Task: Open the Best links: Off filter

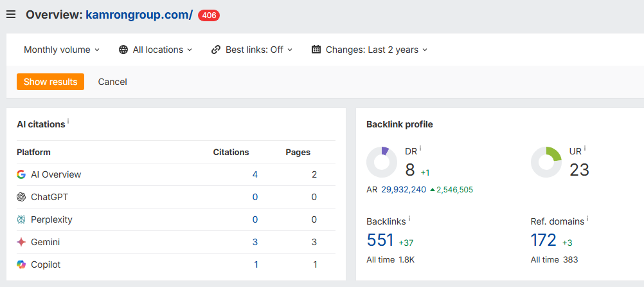Action: click(x=252, y=50)
